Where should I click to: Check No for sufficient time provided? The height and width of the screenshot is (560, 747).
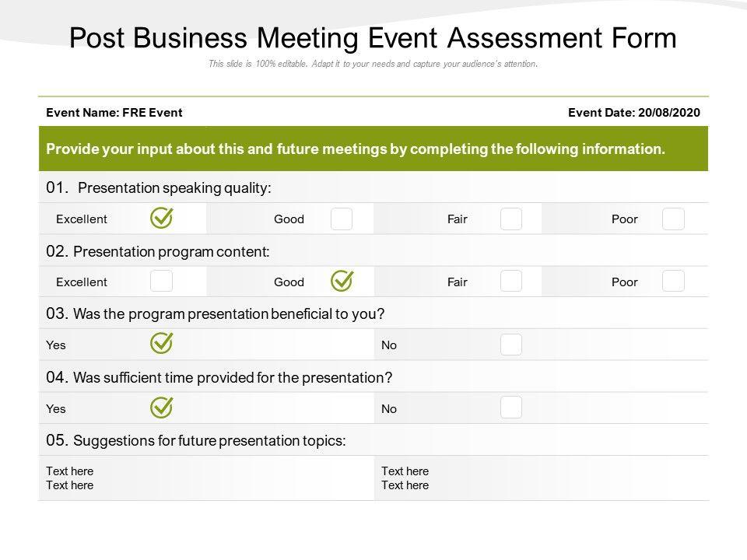[511, 408]
